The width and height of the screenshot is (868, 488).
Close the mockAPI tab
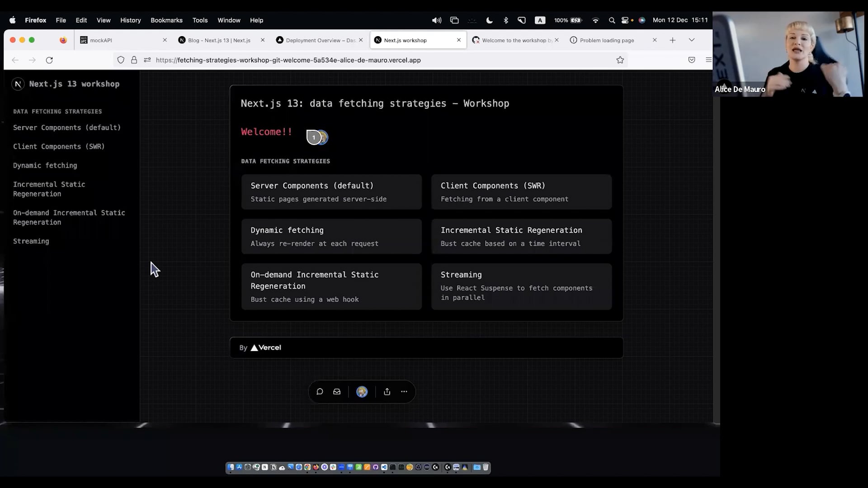[165, 40]
